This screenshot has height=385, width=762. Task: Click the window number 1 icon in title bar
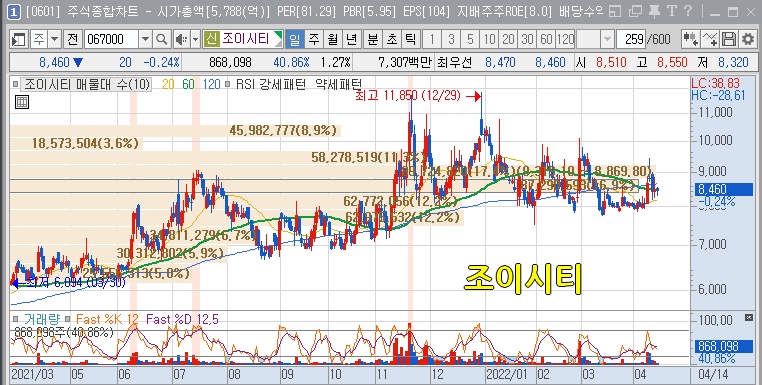click(x=14, y=13)
